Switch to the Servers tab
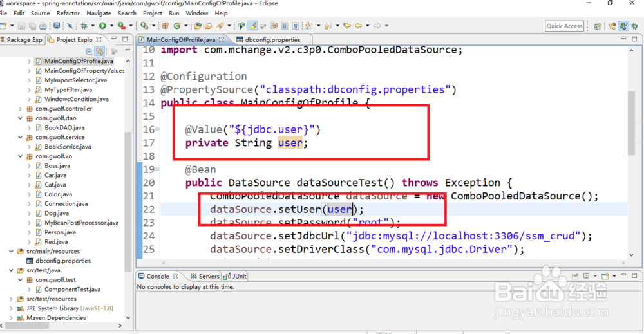Image resolution: width=644 pixels, height=334 pixels. point(205,276)
